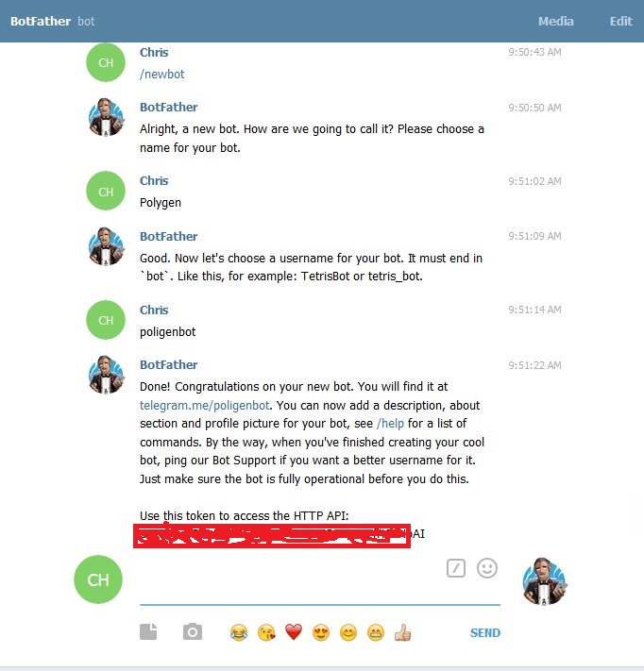This screenshot has width=644, height=671.
Task: Open the telegram.me/poligenbot link
Action: click(205, 405)
